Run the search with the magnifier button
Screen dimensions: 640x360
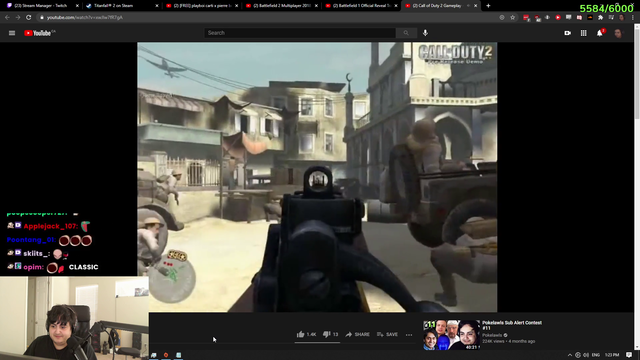pyautogui.click(x=406, y=33)
